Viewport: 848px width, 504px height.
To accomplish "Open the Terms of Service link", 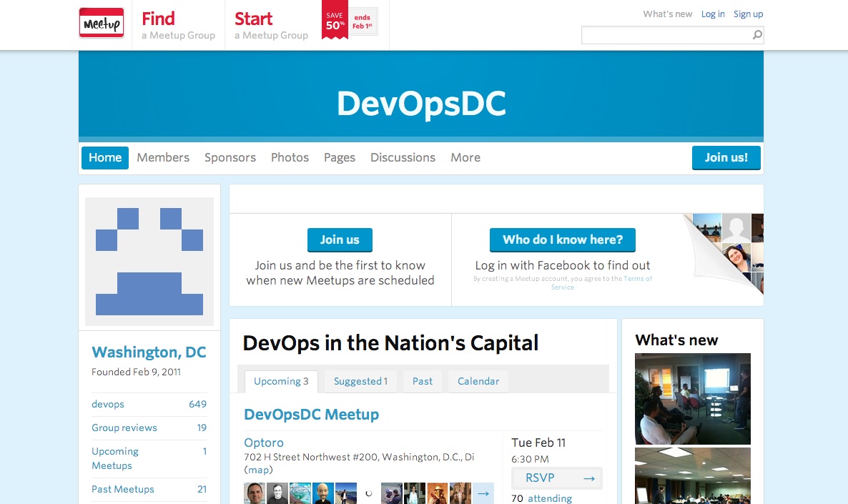I will 601,283.
